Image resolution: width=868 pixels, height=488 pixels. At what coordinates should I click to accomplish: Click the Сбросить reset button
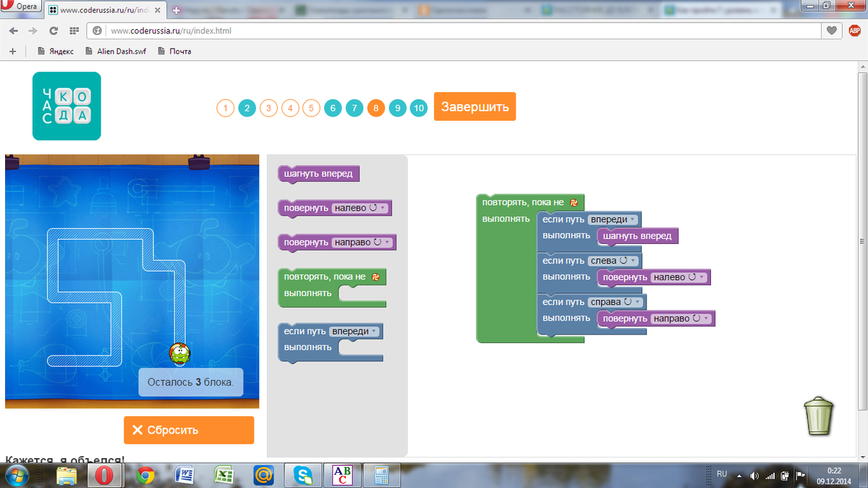(x=189, y=430)
